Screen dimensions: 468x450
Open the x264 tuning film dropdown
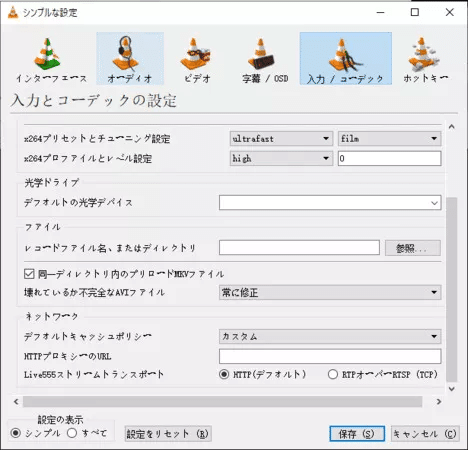click(389, 139)
